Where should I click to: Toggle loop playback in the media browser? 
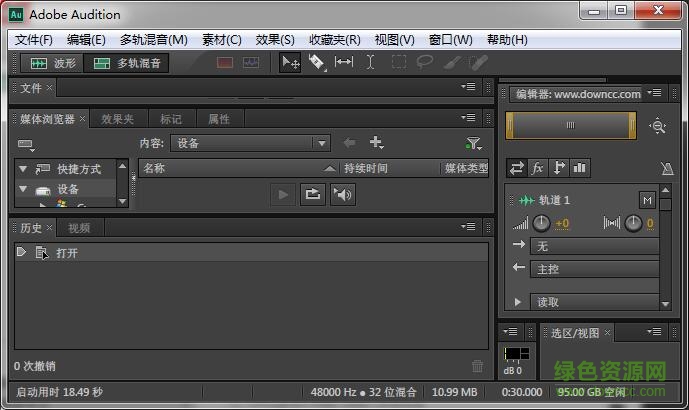click(313, 195)
